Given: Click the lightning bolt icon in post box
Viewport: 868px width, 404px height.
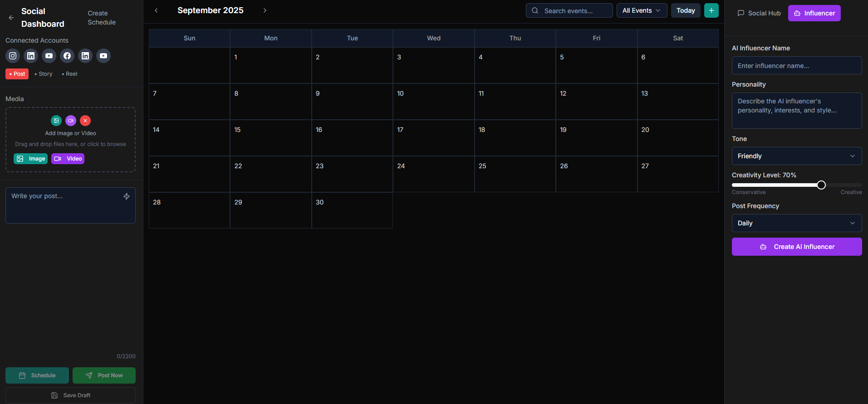Looking at the screenshot, I should point(127,196).
